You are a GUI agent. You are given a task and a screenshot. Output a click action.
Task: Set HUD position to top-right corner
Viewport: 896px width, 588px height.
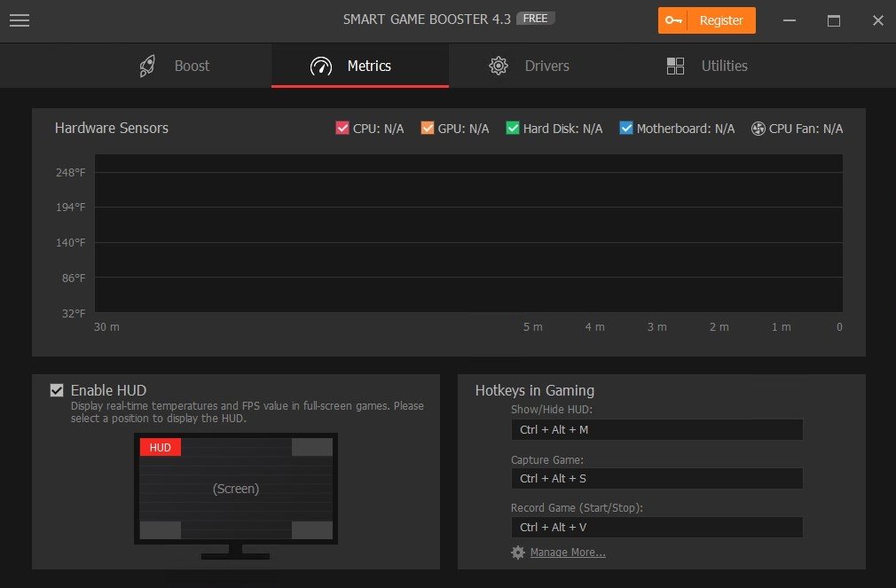[312, 447]
